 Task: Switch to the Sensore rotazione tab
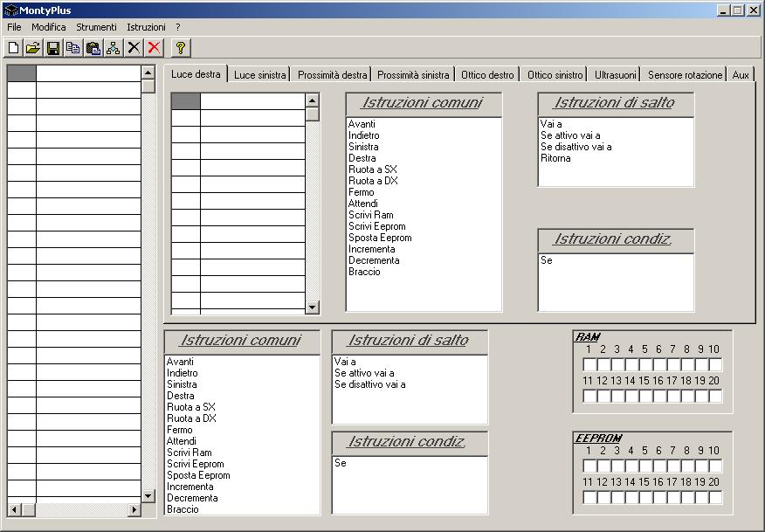(685, 75)
